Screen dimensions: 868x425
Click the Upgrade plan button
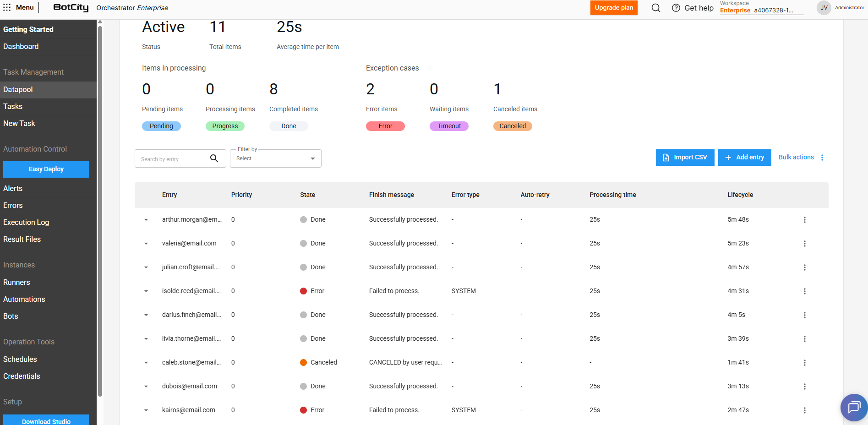[613, 8]
